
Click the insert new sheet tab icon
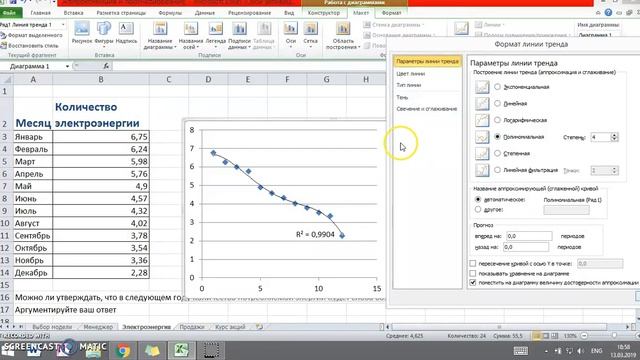coord(259,327)
